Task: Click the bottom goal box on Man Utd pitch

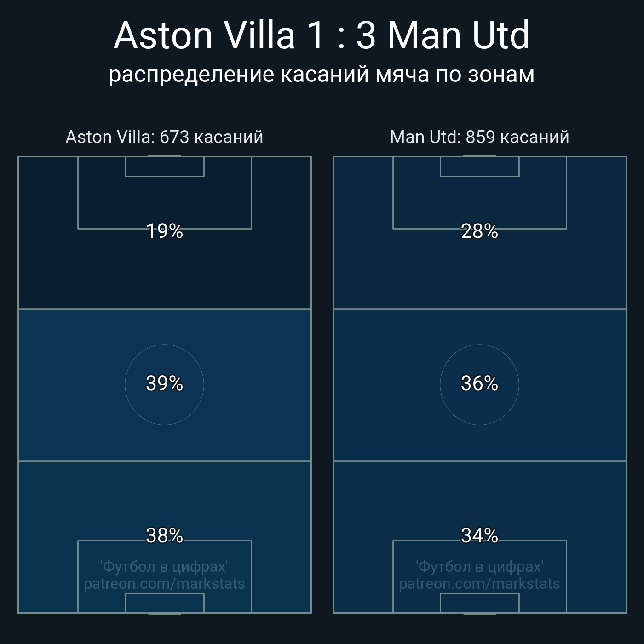Action: pyautogui.click(x=480, y=603)
